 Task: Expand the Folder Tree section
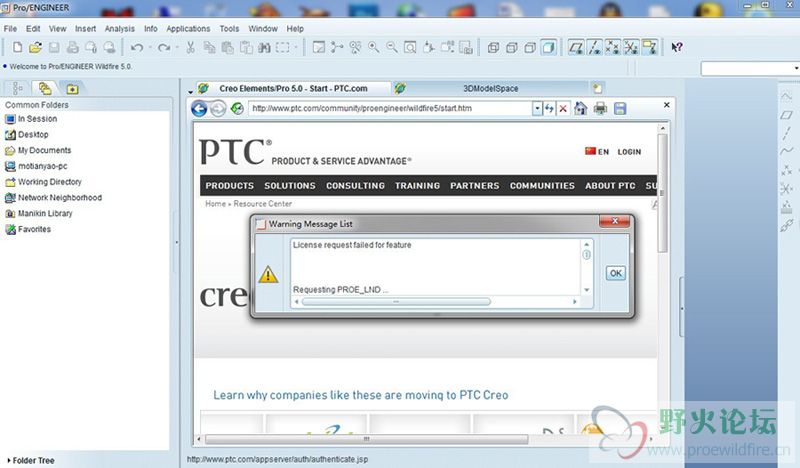[30, 460]
